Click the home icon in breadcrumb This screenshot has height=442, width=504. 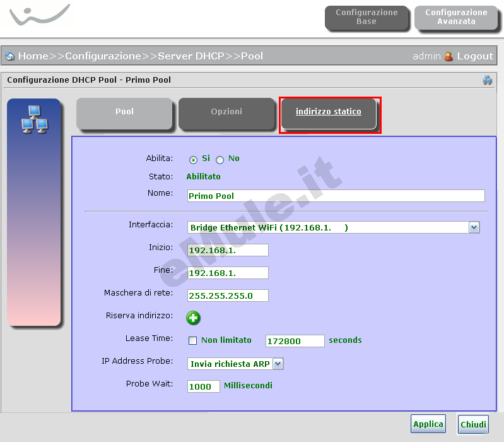(10, 56)
